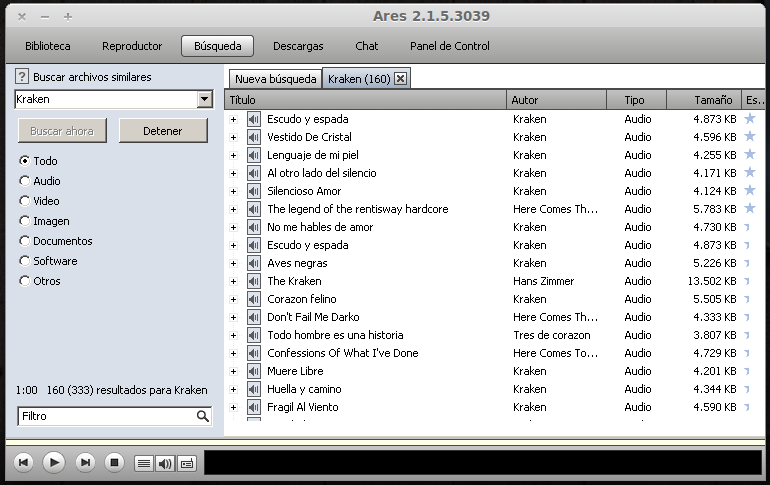This screenshot has height=485, width=770.
Task: Switch to Nueva búsqueda tab
Action: tap(275, 79)
